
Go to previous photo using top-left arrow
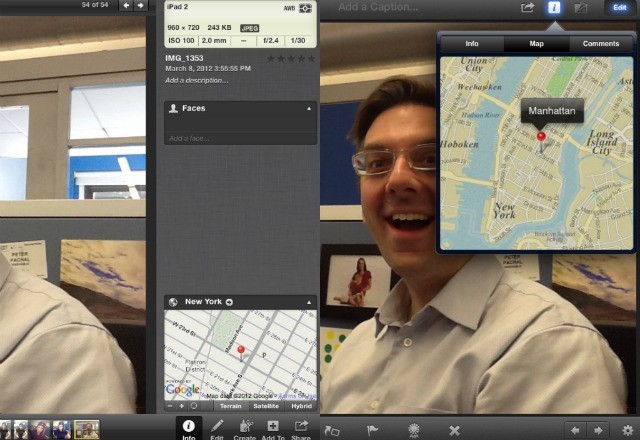(126, 5)
